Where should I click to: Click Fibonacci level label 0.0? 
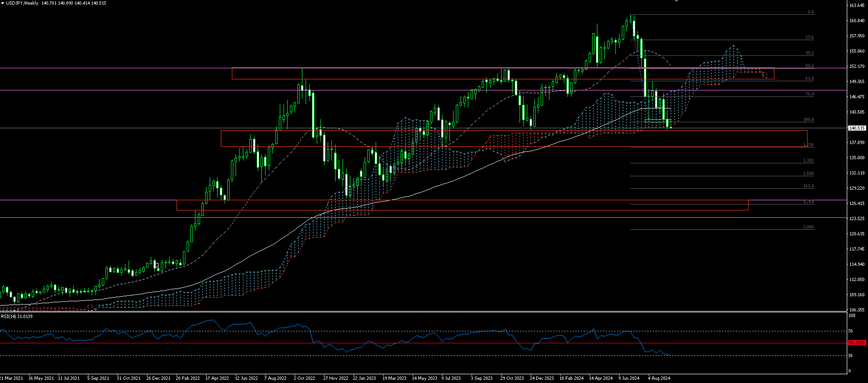point(811,12)
